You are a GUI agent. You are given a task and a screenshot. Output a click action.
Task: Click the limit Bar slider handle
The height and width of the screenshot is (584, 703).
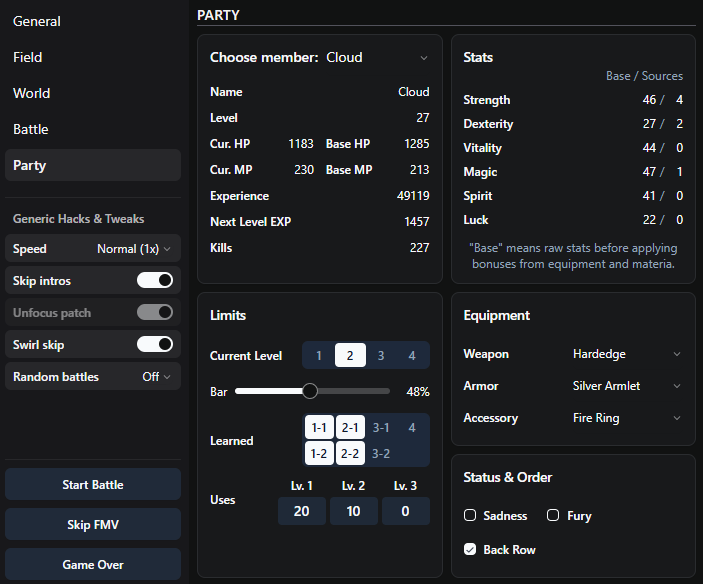click(309, 391)
